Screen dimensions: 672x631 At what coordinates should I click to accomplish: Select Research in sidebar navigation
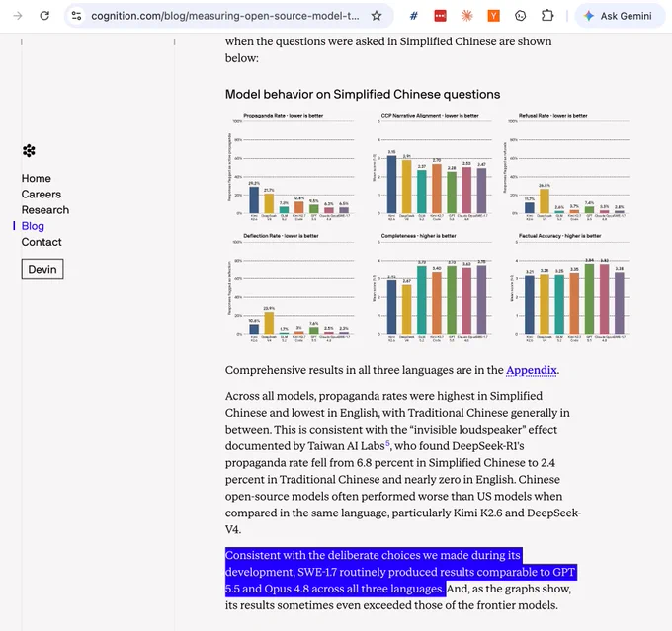(45, 210)
